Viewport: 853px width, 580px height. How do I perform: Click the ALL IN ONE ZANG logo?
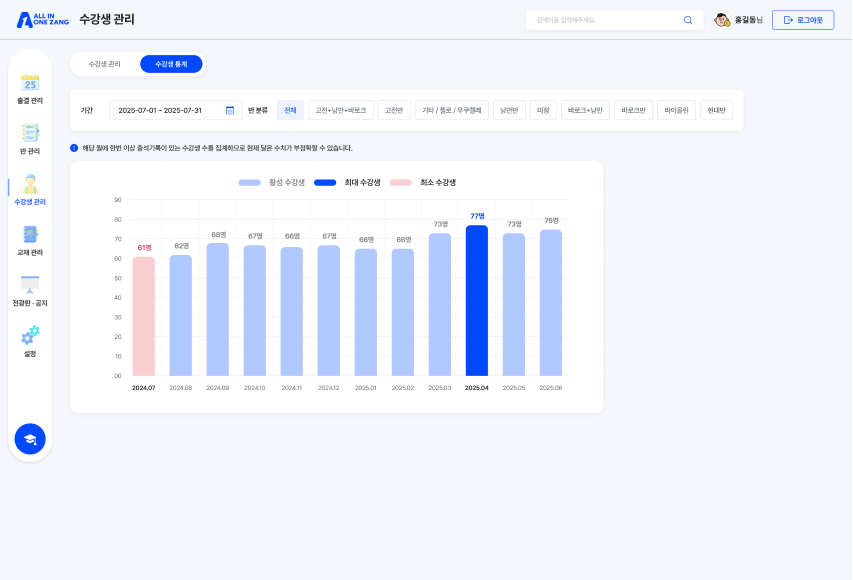[43, 20]
